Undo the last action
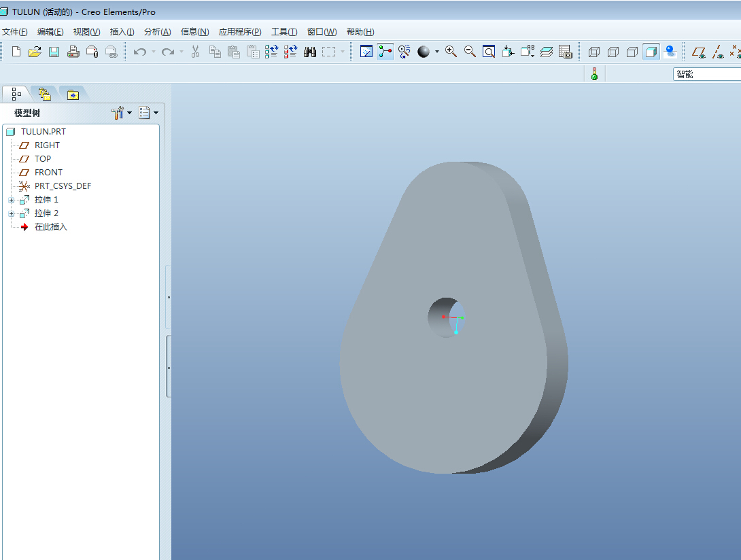Image resolution: width=741 pixels, height=560 pixels. tap(140, 52)
